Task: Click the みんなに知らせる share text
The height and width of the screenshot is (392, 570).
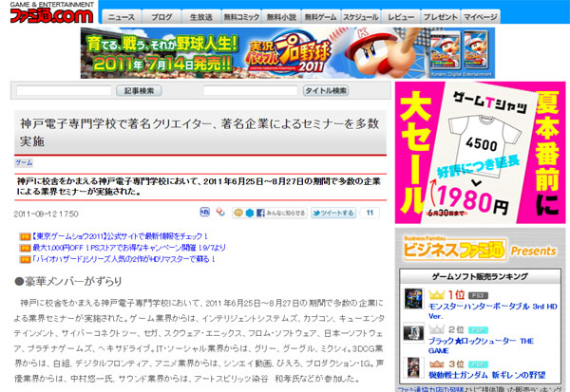Action: [x=285, y=213]
